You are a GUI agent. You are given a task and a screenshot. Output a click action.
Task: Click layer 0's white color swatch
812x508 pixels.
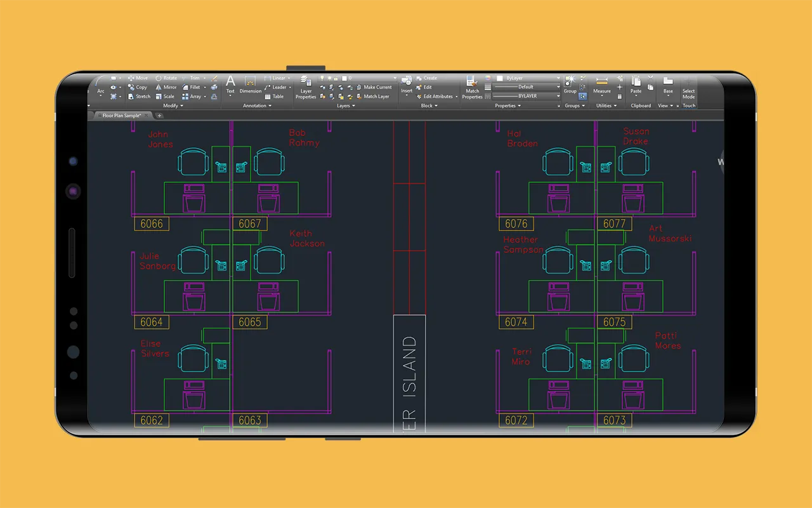(x=344, y=78)
